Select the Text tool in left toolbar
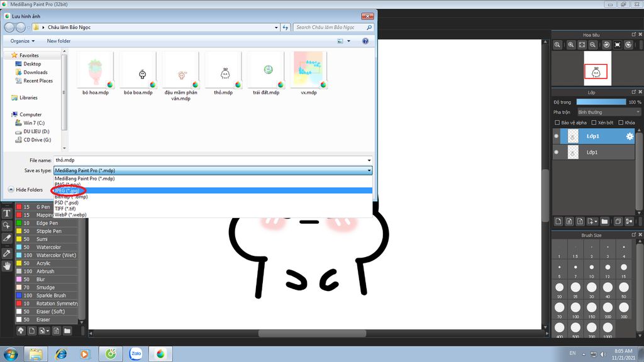The width and height of the screenshot is (644, 362). point(6,213)
